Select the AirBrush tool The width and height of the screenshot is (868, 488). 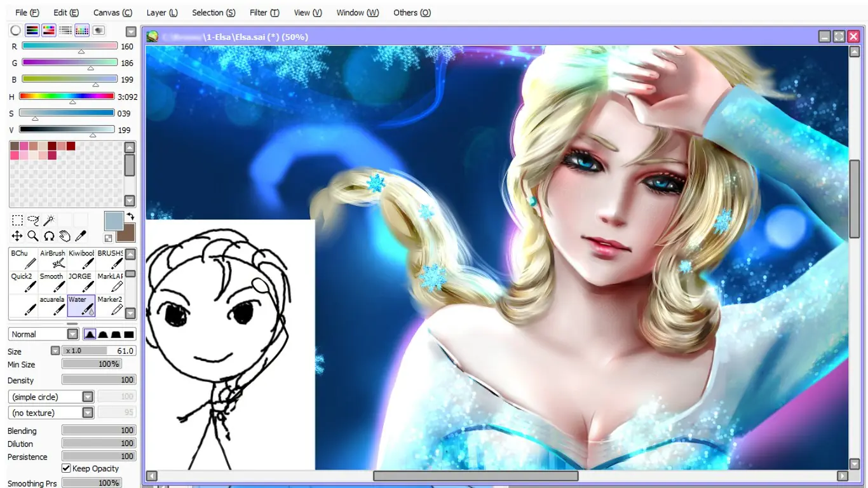(x=53, y=259)
